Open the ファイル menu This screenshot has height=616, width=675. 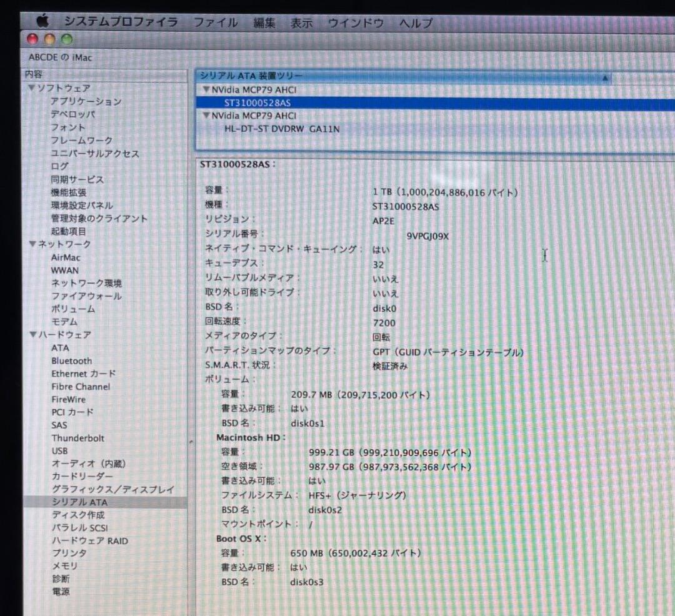[x=216, y=22]
